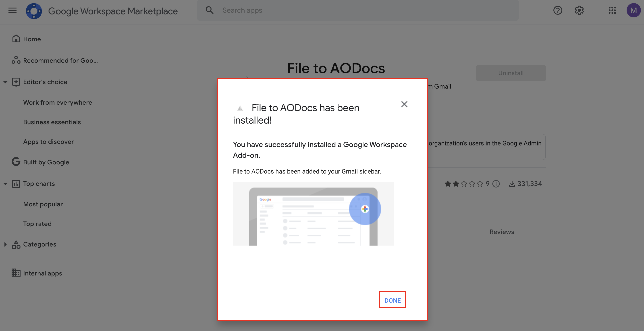Click the account avatar M
644x331 pixels.
633,10
